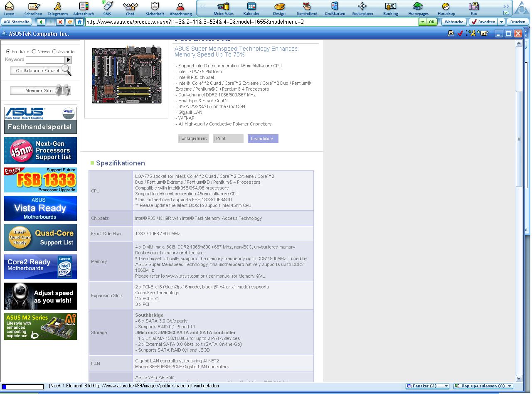This screenshot has width=532, height=394.
Task: Click the red checkmark favorite icon in the title bar
Action: point(460,33)
